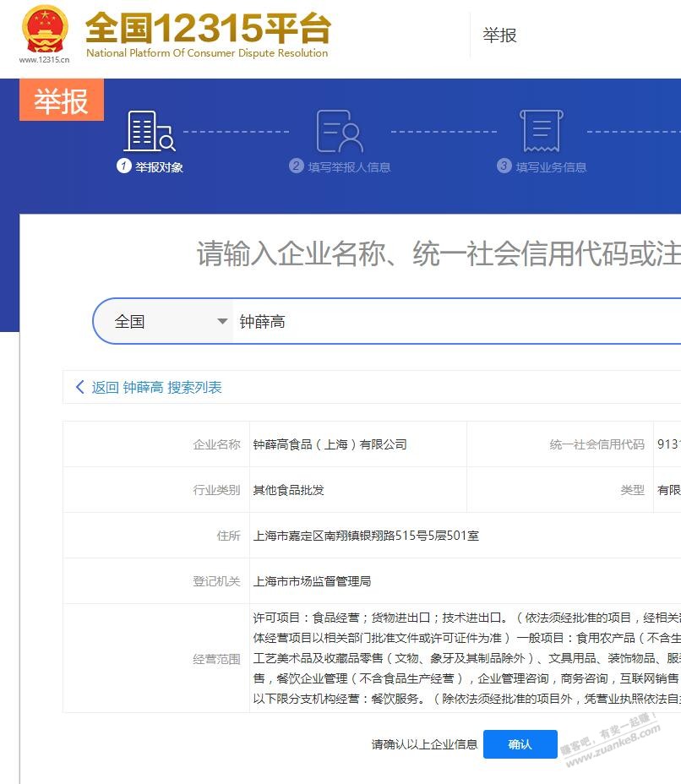The height and width of the screenshot is (784, 681).
Task: Click the 举报对象 step label
Action: [x=159, y=167]
